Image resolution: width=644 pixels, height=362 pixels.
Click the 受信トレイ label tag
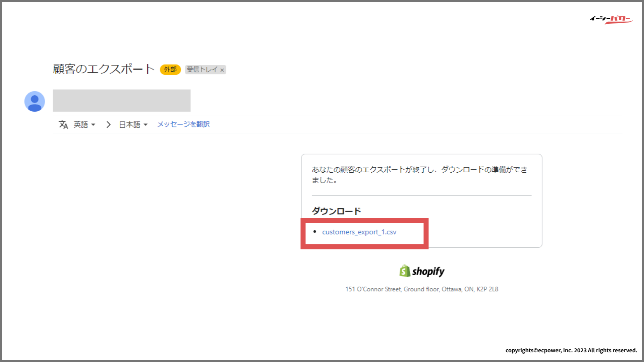pos(202,69)
